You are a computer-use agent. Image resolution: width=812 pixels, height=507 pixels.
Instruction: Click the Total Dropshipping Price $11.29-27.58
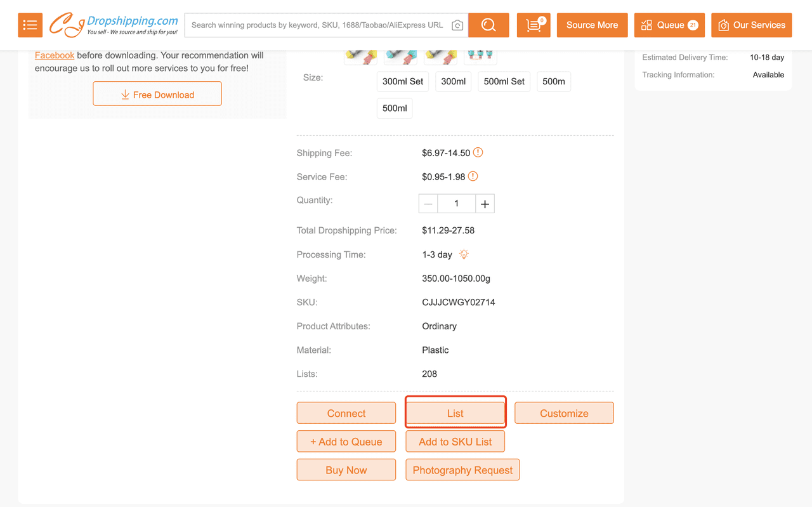[x=448, y=230]
